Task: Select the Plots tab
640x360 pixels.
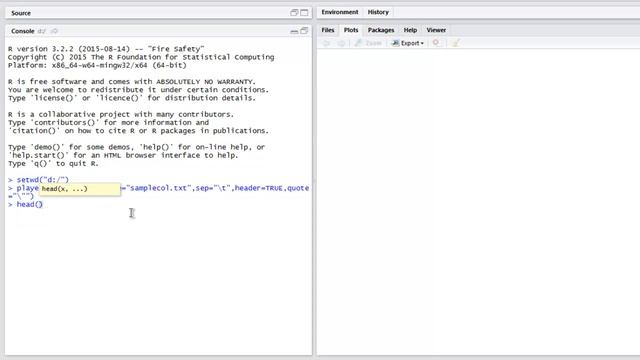Action: click(x=351, y=30)
